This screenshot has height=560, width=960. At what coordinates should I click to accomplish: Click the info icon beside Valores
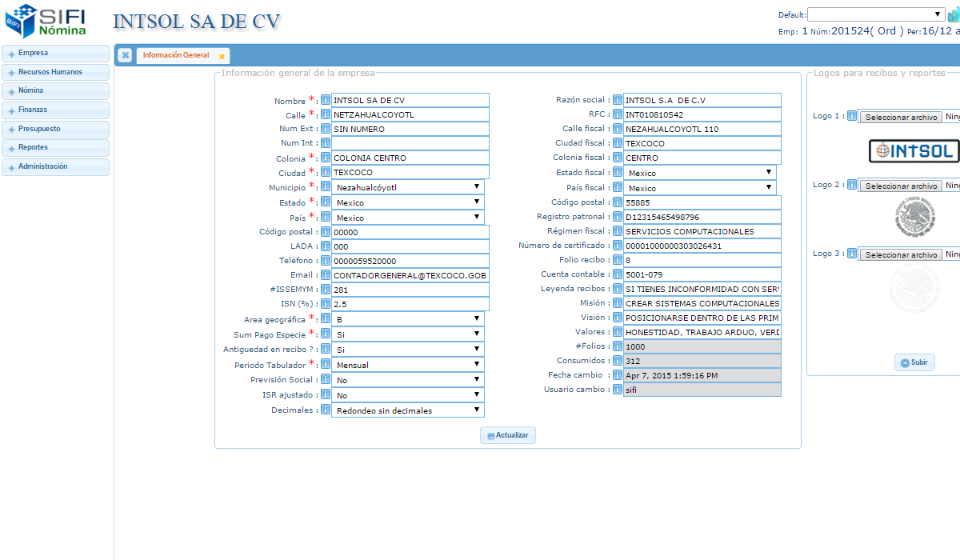point(618,332)
